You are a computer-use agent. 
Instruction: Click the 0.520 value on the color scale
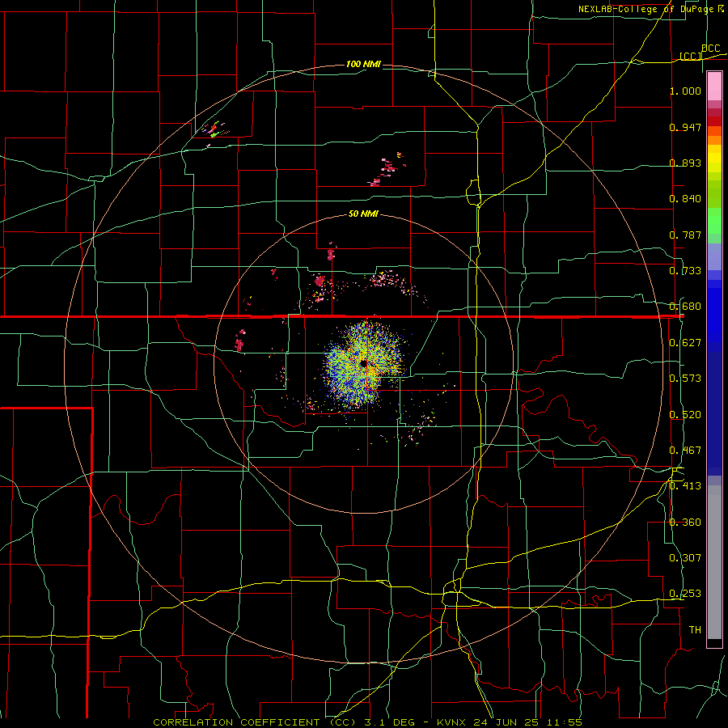click(x=685, y=415)
